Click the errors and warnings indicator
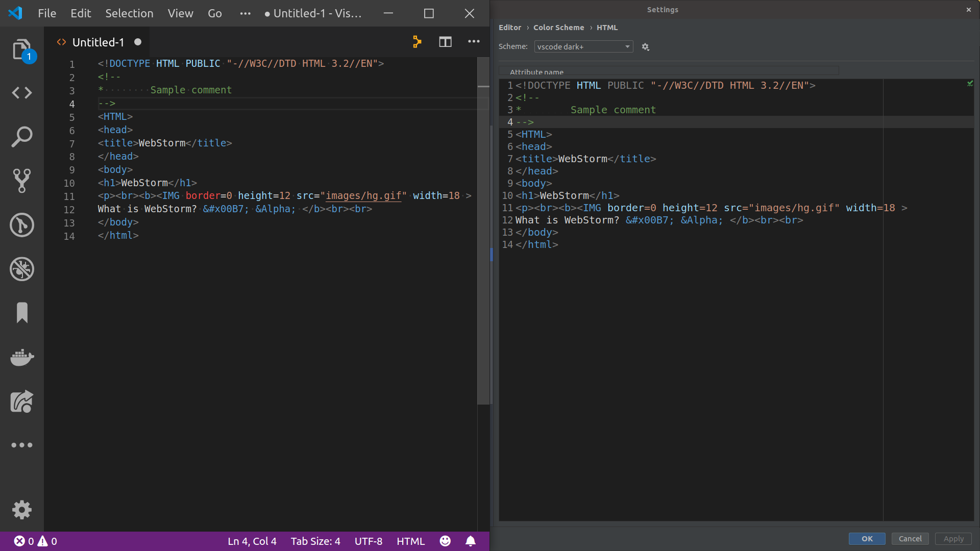Image resolution: width=980 pixels, height=551 pixels. [35, 541]
